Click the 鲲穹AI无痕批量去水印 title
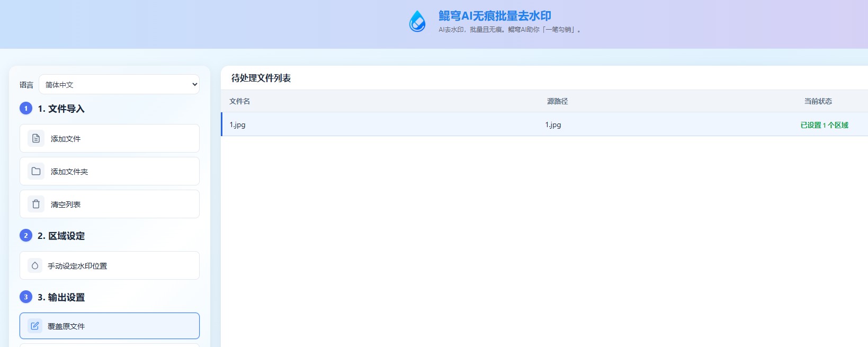Viewport: 868px width, 347px height. click(x=495, y=16)
